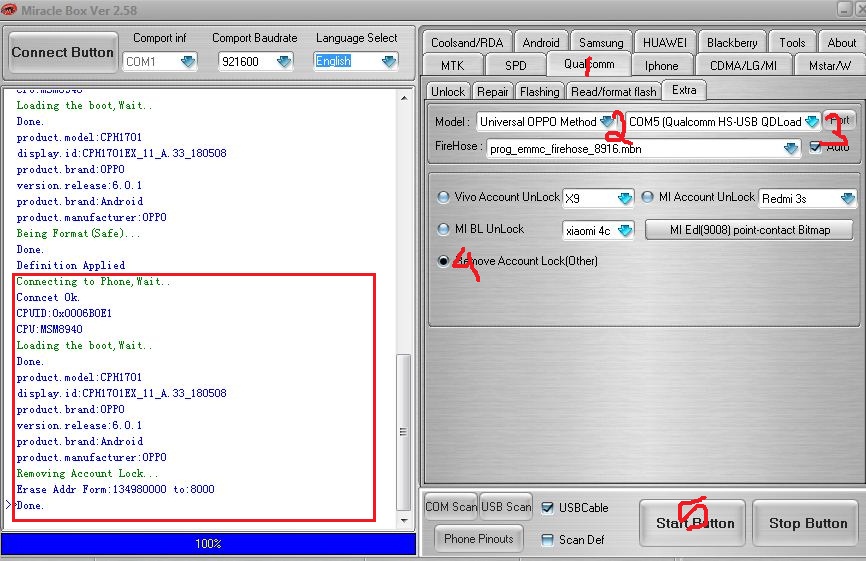Viewport: 866px width, 561px height.
Task: Switch to the Android tab
Action: point(541,43)
